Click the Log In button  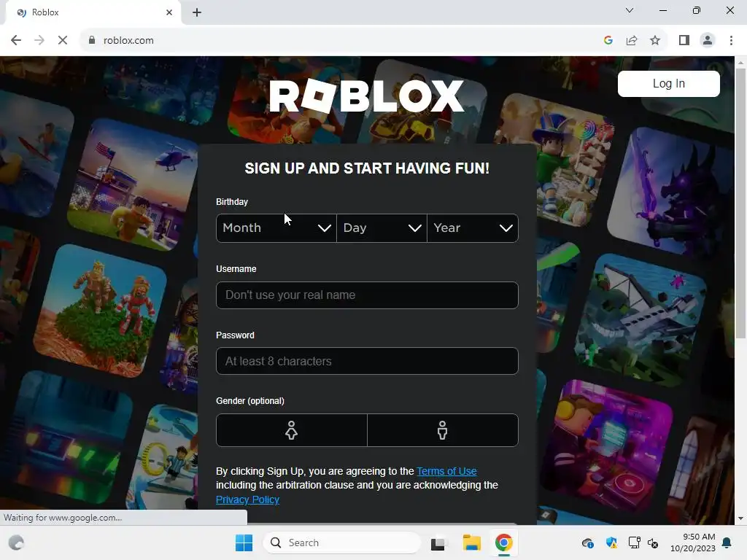tap(668, 84)
